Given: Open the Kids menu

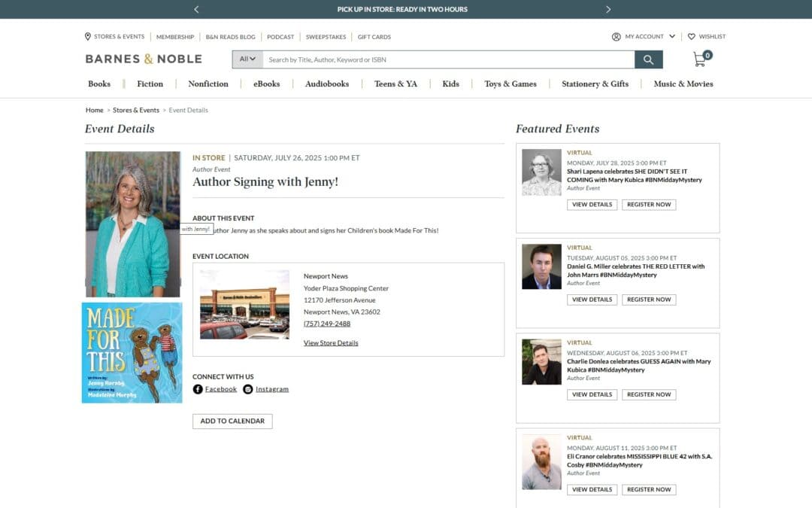Looking at the screenshot, I should (x=450, y=84).
